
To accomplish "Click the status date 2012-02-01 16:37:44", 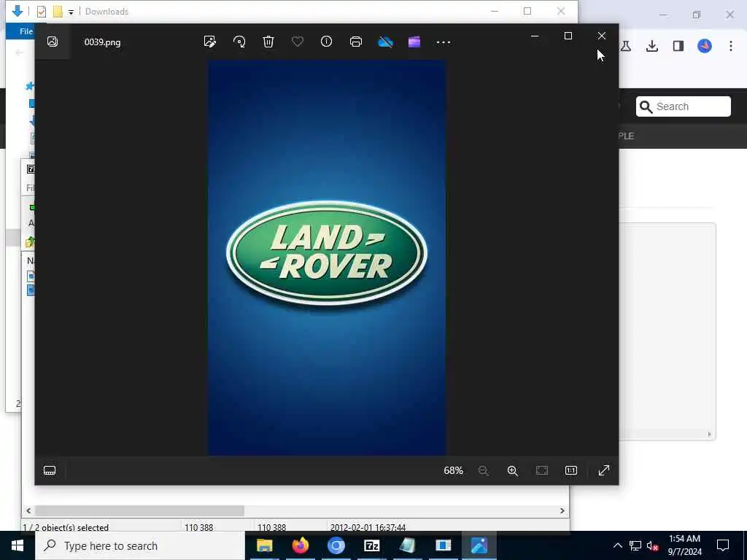I will tap(368, 527).
